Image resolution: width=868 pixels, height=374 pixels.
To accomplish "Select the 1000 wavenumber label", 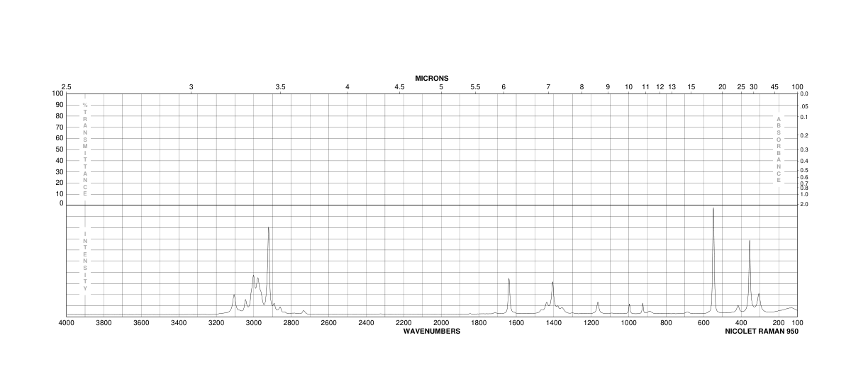I will (629, 324).
